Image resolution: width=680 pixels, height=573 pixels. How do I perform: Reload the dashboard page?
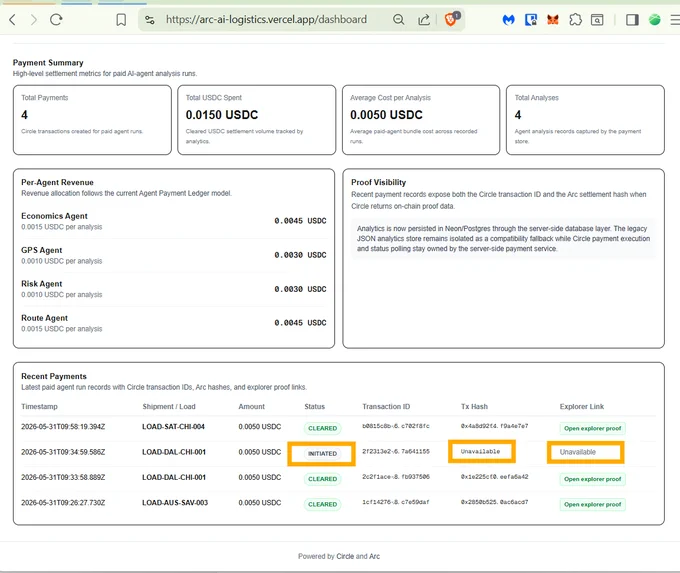point(56,20)
